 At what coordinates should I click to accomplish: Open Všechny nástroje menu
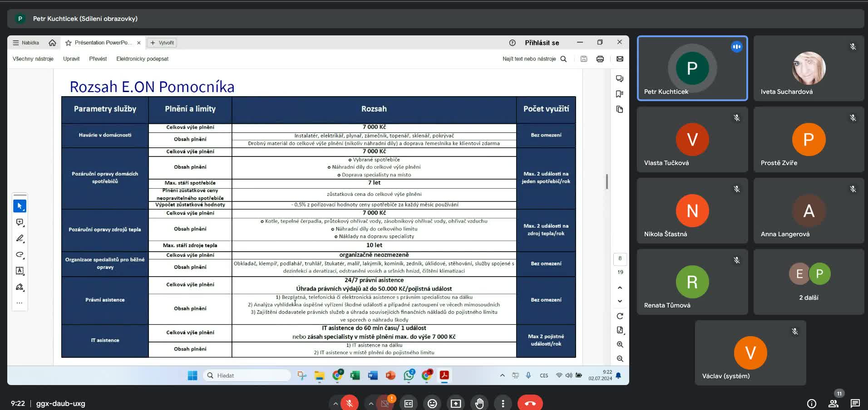[x=33, y=59]
